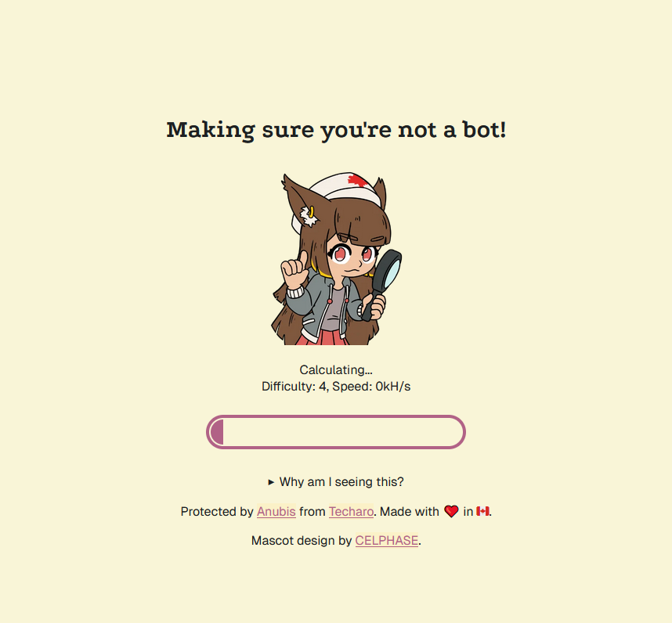Expand the 'Why am I seeing this?' disclosure triangle
The width and height of the screenshot is (672, 623).
click(x=271, y=482)
